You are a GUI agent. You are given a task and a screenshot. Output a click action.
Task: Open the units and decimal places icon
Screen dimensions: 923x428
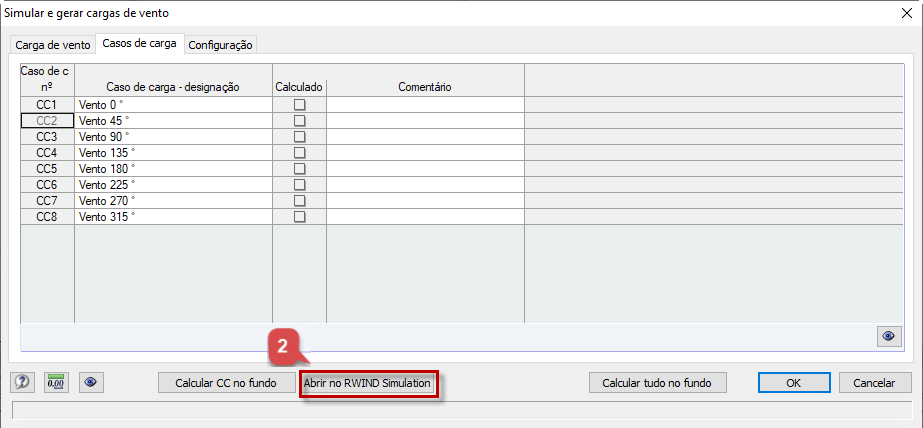[x=57, y=383]
